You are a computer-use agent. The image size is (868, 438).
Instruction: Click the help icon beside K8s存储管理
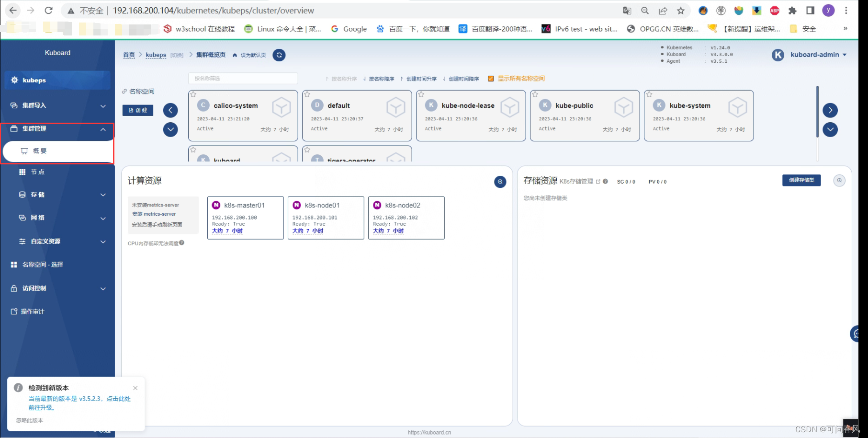pyautogui.click(x=606, y=181)
